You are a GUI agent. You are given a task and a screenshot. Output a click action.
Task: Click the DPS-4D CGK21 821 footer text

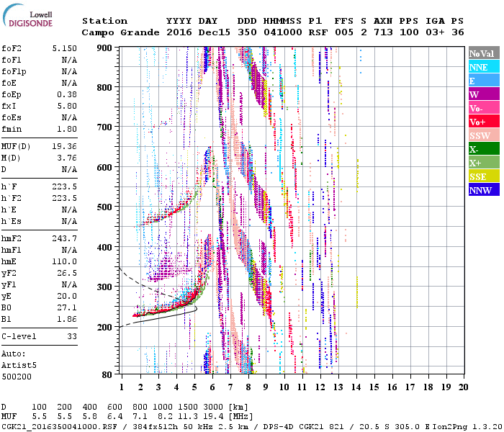pyautogui.click(x=304, y=426)
